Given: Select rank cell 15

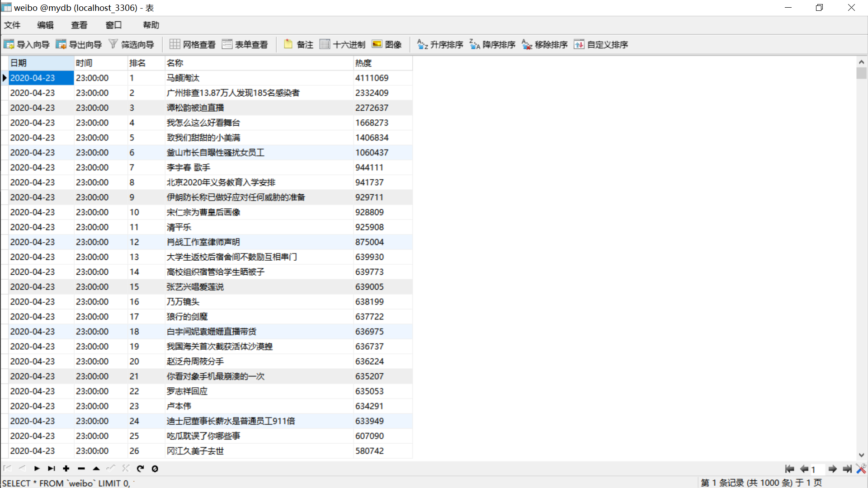Looking at the screenshot, I should [x=146, y=286].
